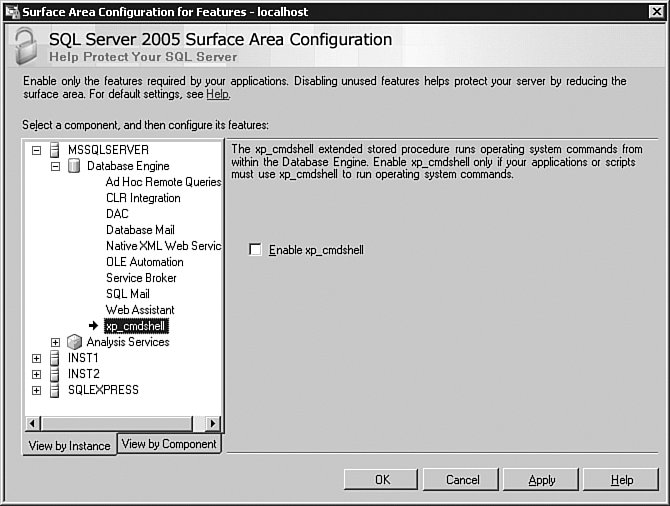
Task: Select Native XML Web Services feature
Action: 163,246
